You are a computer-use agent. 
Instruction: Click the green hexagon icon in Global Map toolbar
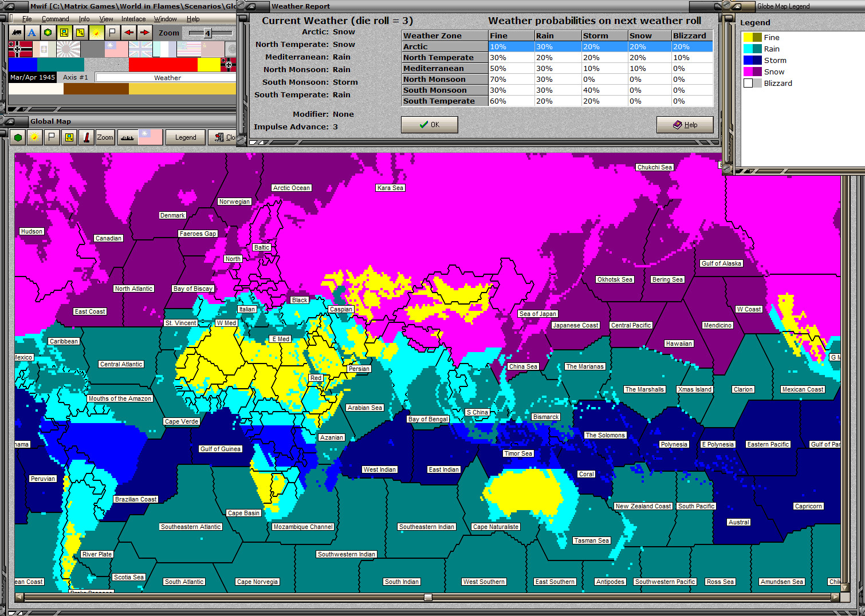(x=18, y=137)
